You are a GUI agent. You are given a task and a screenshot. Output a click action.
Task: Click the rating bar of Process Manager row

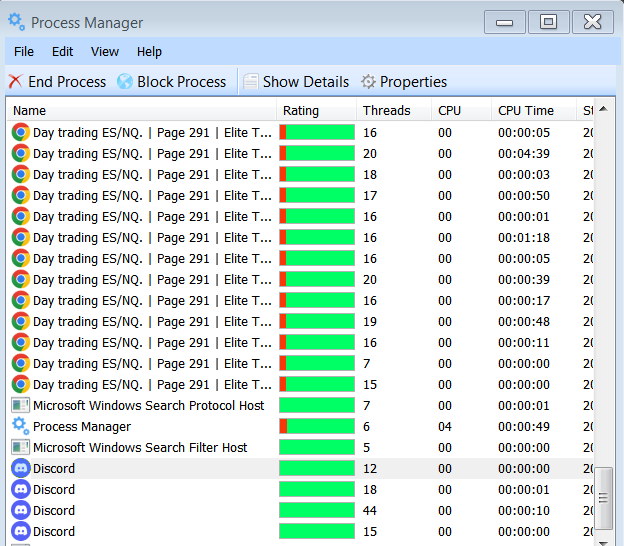click(x=317, y=426)
